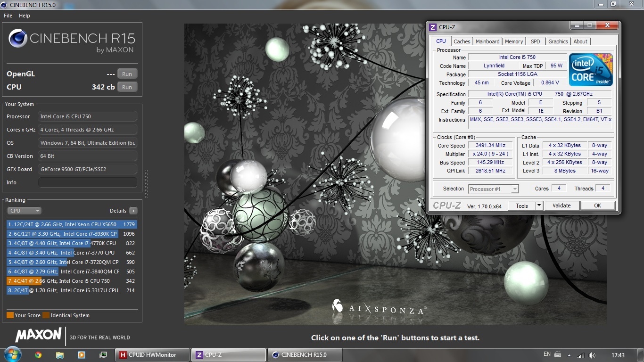
Task: Click the orange Your Score swatch
Action: [10, 315]
